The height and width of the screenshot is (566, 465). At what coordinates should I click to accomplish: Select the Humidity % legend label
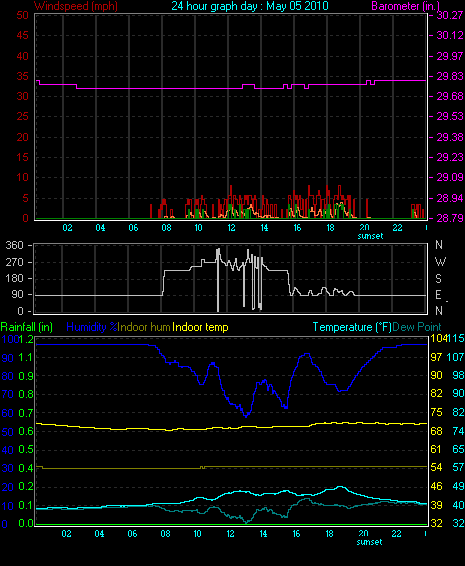pyautogui.click(x=92, y=327)
